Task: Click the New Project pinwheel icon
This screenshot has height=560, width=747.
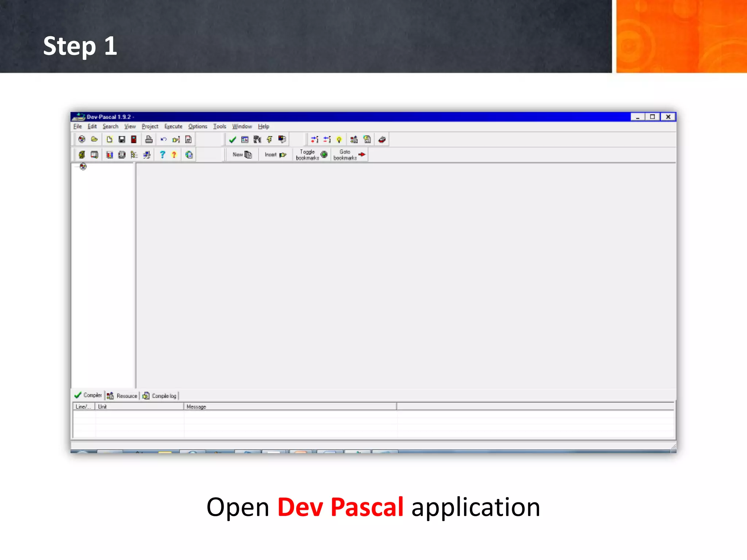Action: pos(82,139)
